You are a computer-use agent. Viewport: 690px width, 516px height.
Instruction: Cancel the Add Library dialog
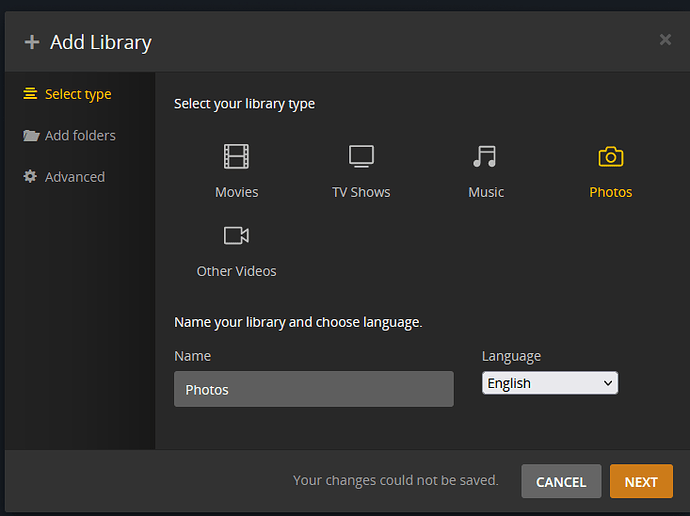point(561,482)
